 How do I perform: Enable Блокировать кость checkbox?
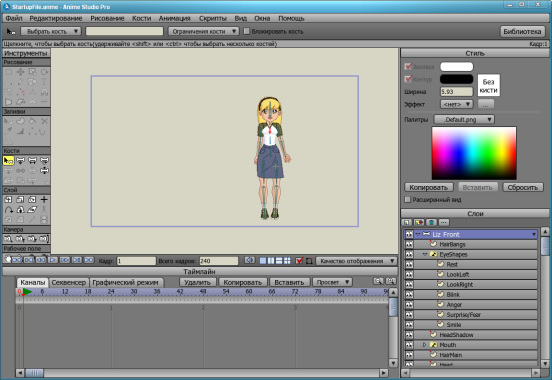pos(247,31)
